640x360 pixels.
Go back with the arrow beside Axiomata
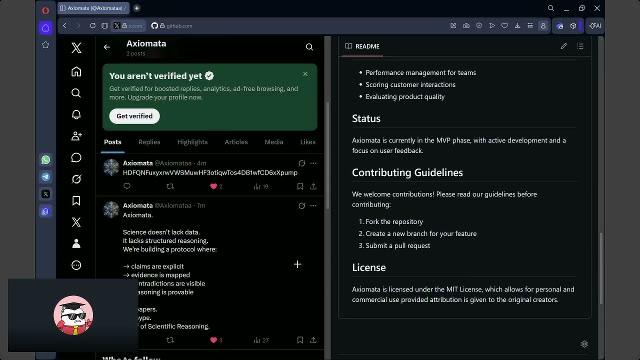point(107,47)
